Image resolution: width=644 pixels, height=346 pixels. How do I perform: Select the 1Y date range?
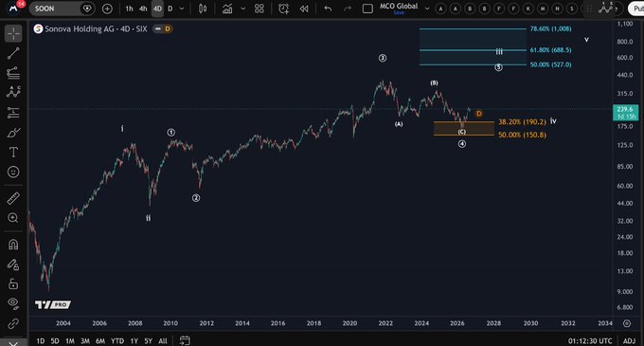(x=134, y=340)
